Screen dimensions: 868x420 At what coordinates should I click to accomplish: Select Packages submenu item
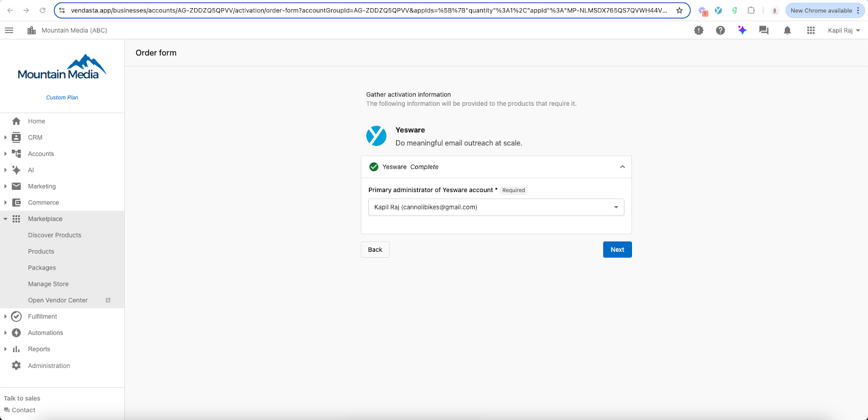42,268
